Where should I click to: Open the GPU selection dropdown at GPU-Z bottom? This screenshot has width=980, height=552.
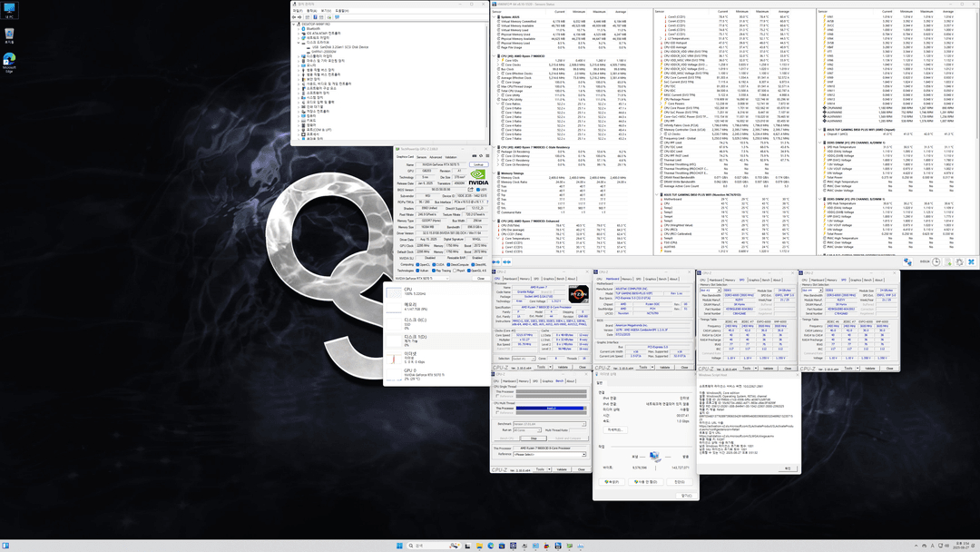[422, 278]
